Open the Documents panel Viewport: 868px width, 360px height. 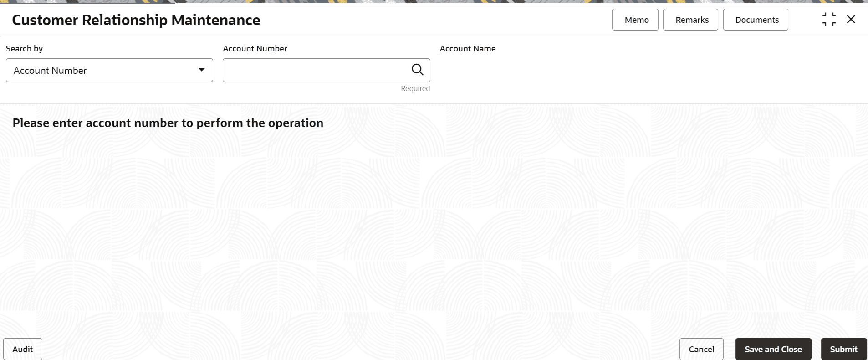[x=756, y=20]
